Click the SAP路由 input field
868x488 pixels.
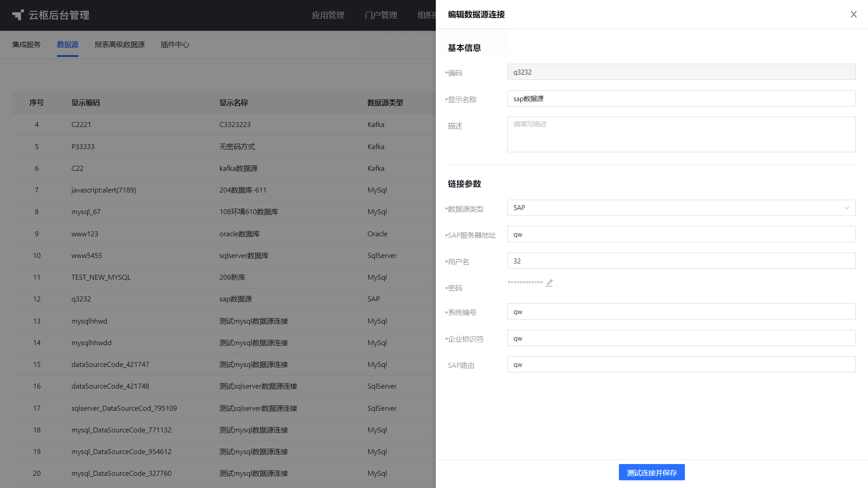point(681,364)
